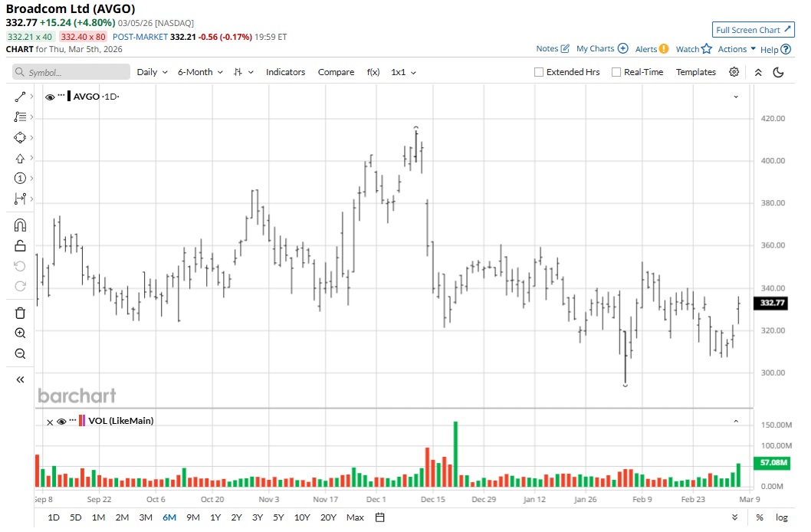
Task: Switch to dark mode moon icon
Action: tap(778, 72)
